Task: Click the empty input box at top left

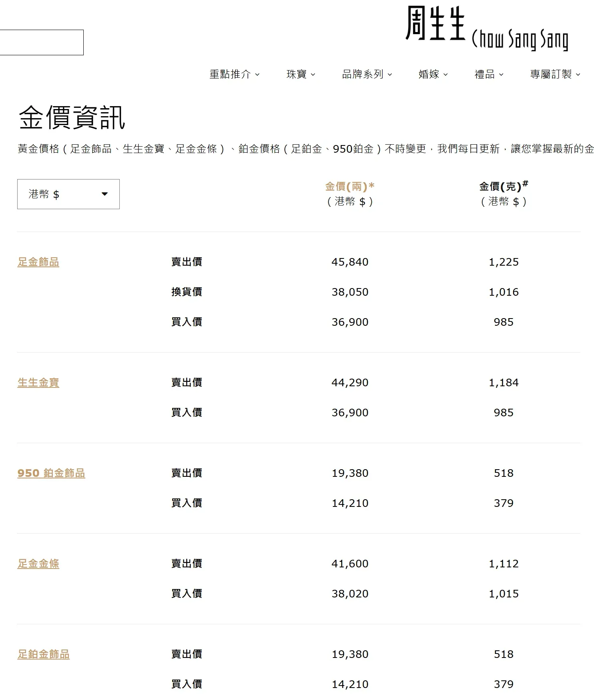Action: pyautogui.click(x=41, y=42)
